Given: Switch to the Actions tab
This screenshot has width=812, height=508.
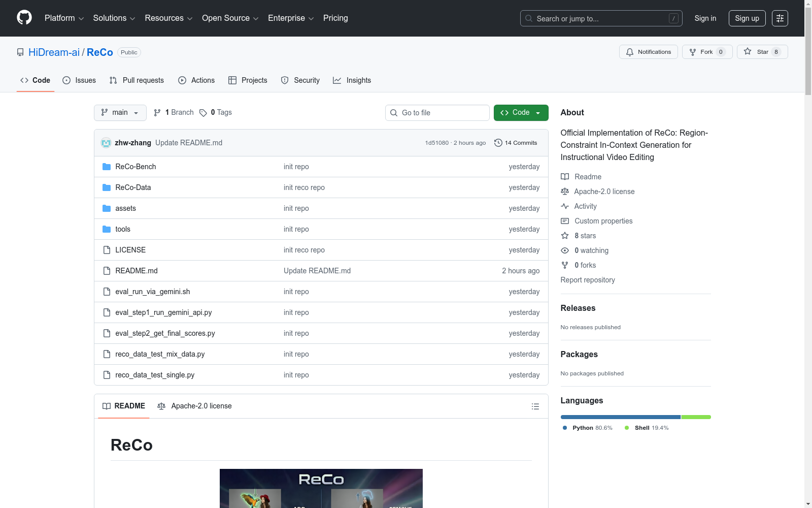Looking at the screenshot, I should click(x=196, y=80).
